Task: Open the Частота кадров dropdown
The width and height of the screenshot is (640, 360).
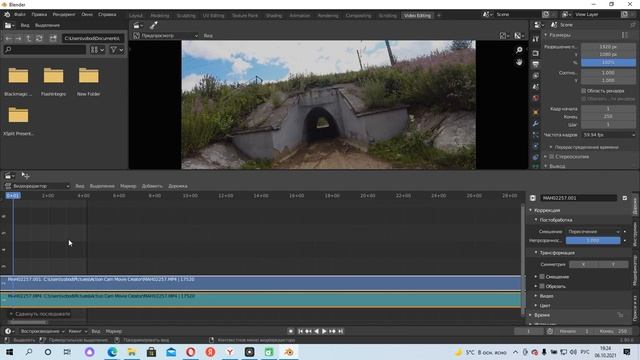Action: pos(608,135)
